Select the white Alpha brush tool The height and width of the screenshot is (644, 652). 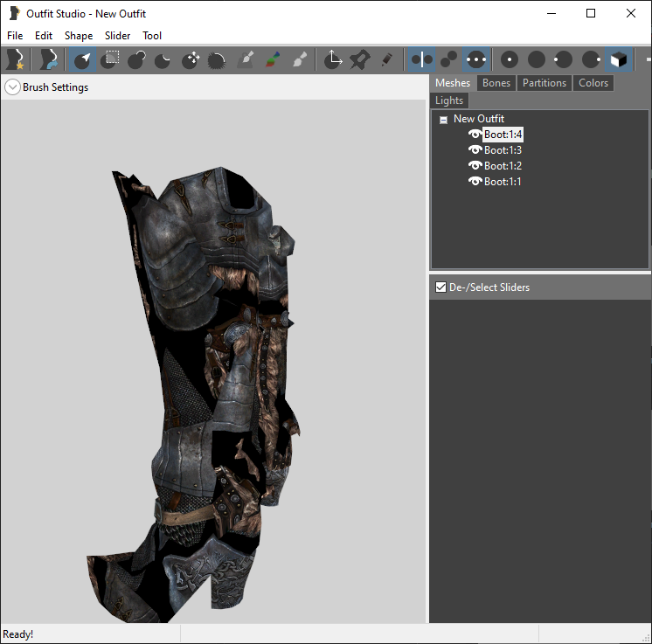300,59
